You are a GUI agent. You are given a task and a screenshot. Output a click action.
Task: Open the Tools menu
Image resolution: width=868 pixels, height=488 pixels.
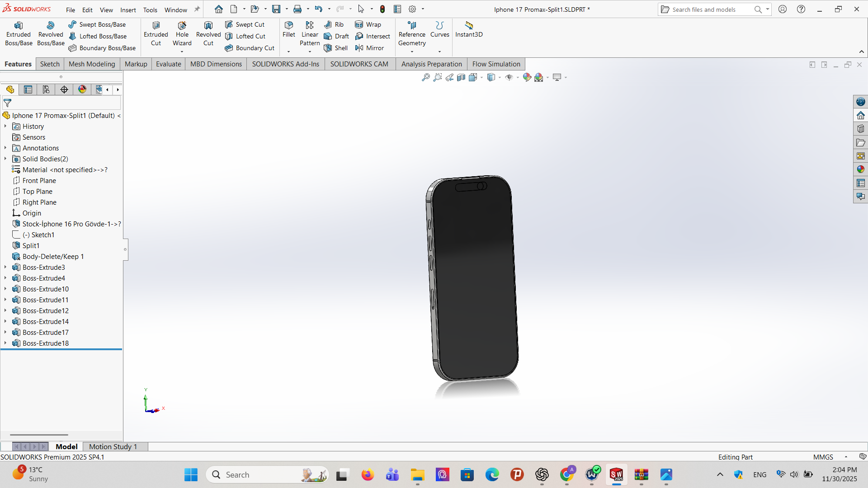click(150, 10)
